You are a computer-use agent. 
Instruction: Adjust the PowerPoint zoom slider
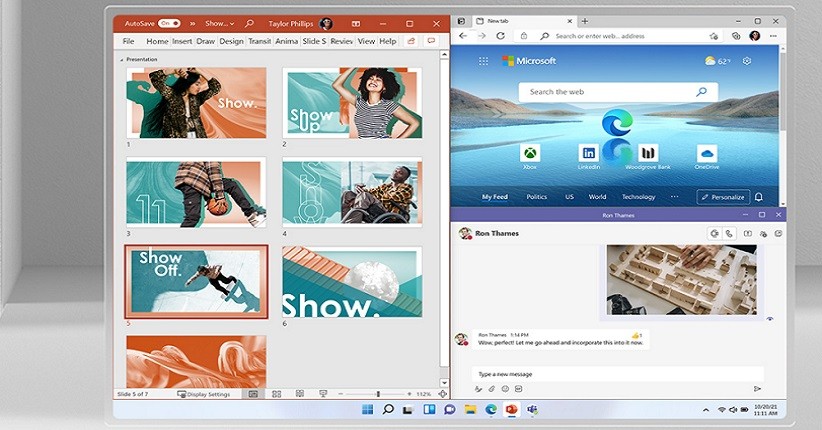[x=378, y=394]
